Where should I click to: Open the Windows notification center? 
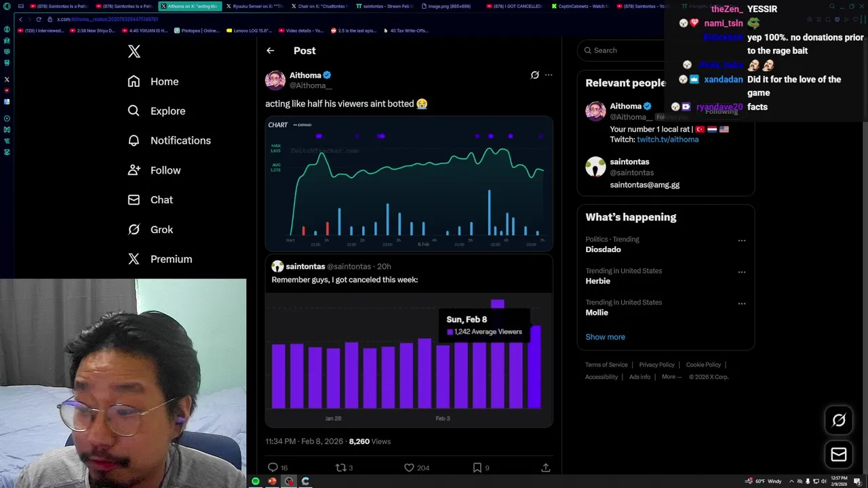point(859,481)
